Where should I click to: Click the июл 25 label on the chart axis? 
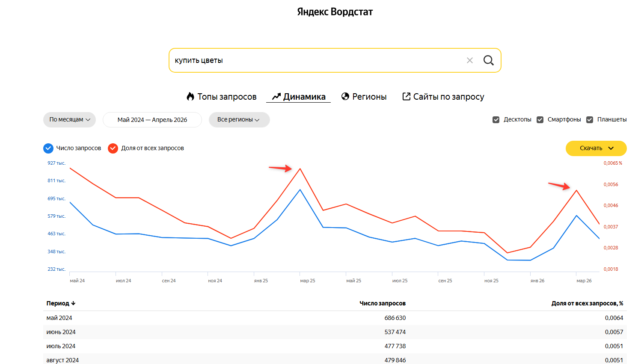[x=400, y=281]
